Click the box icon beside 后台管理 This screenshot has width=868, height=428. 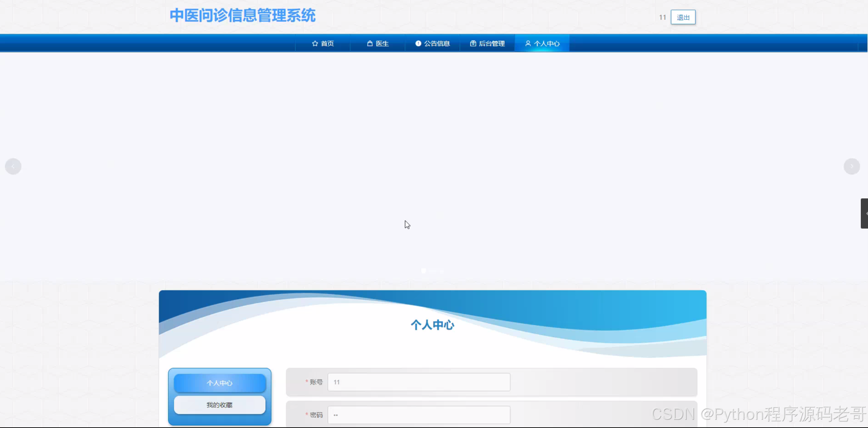pyautogui.click(x=473, y=44)
